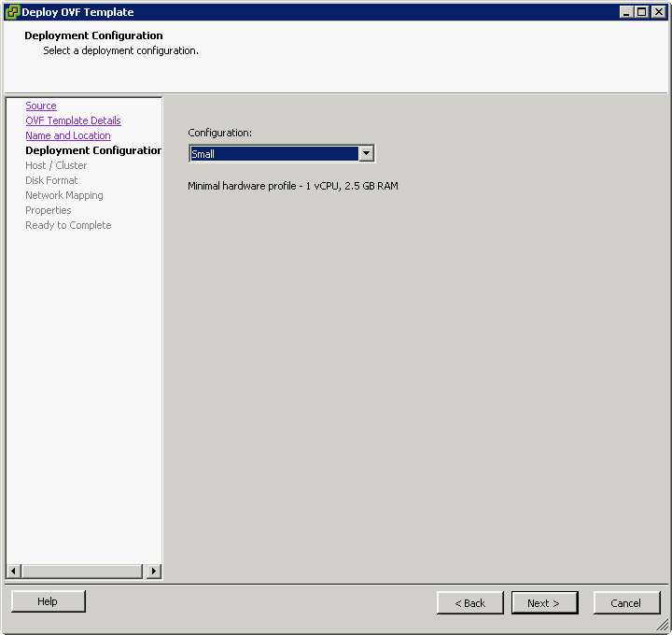Return to the Name and Location step

68,135
